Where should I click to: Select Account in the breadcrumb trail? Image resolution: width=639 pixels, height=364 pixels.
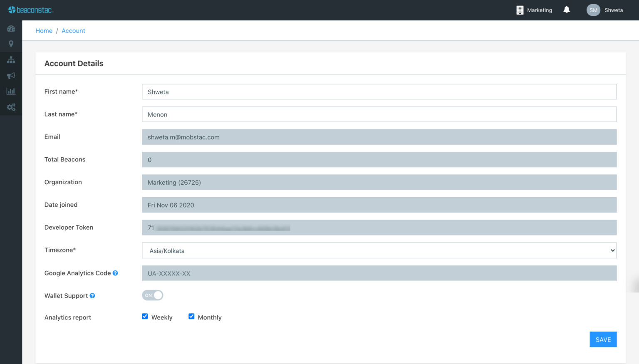(73, 30)
